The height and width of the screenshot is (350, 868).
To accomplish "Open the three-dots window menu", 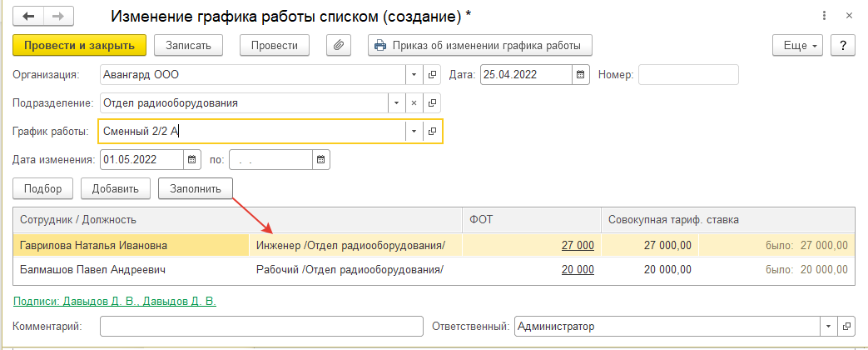I will click(x=825, y=16).
